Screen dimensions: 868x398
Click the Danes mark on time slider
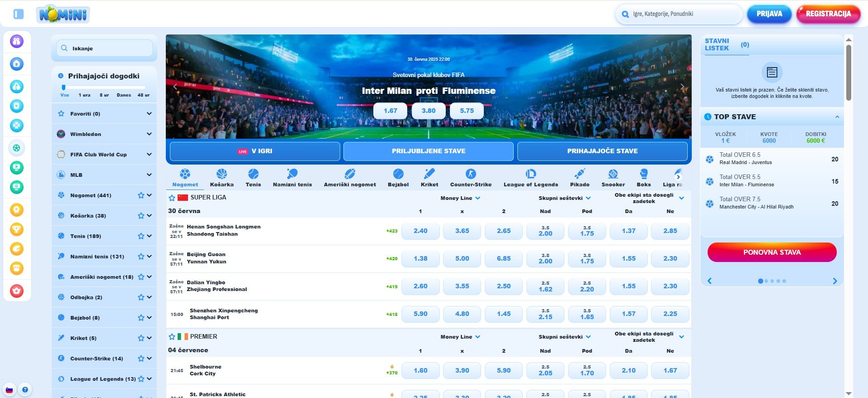124,95
